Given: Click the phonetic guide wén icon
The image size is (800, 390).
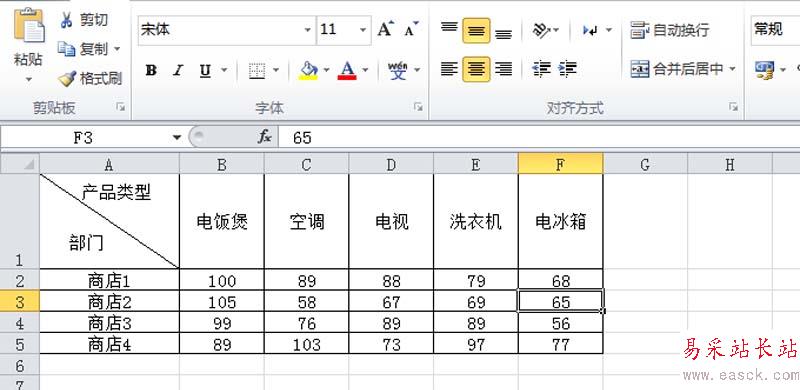Looking at the screenshot, I should (397, 70).
